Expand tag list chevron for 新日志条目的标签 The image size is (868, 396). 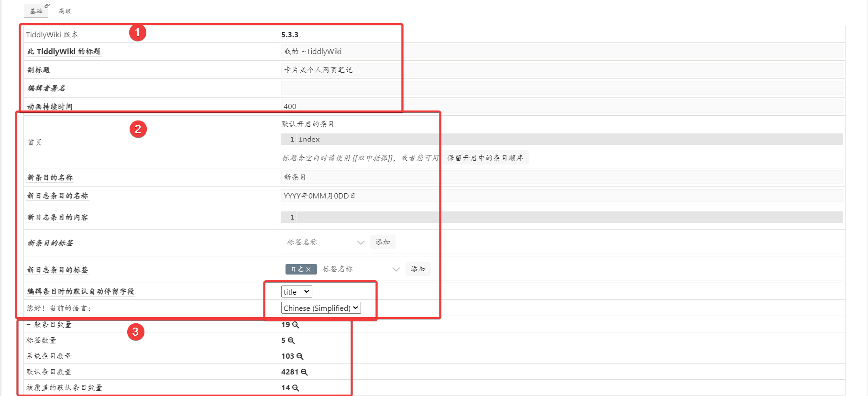point(396,269)
